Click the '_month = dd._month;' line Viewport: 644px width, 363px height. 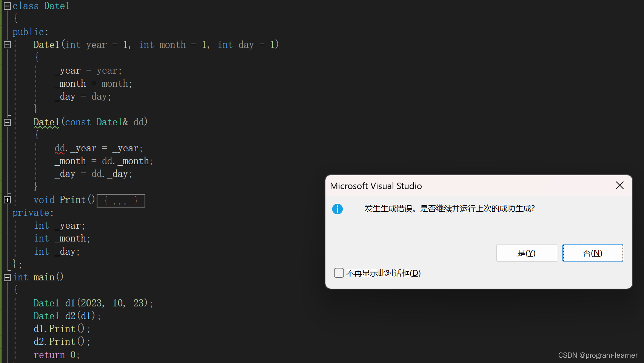click(104, 161)
